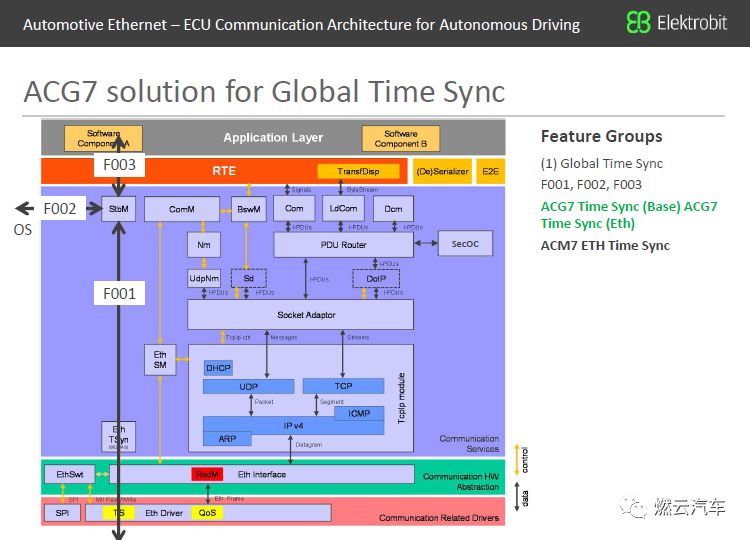Screen dimensions: 750x540
Task: Click the Dcm module box
Action: click(393, 209)
